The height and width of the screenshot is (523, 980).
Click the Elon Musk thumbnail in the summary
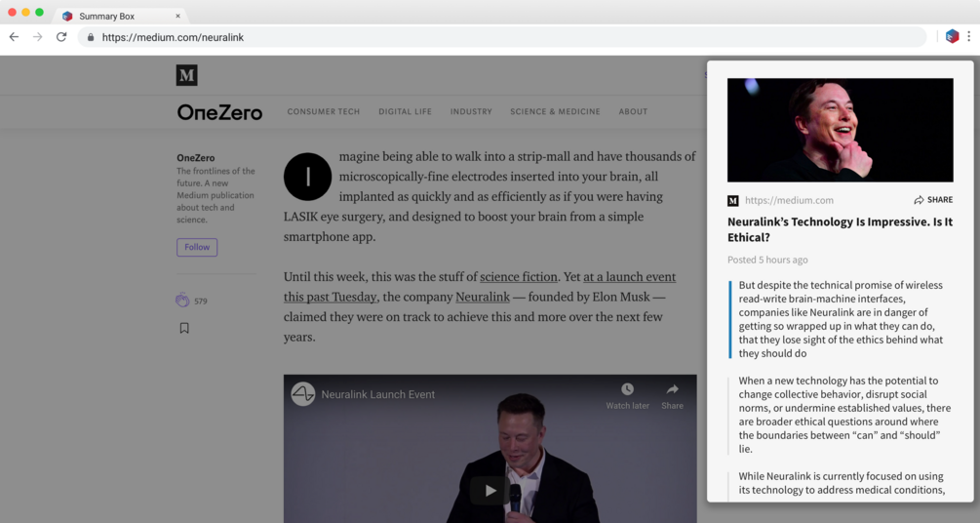(x=840, y=130)
